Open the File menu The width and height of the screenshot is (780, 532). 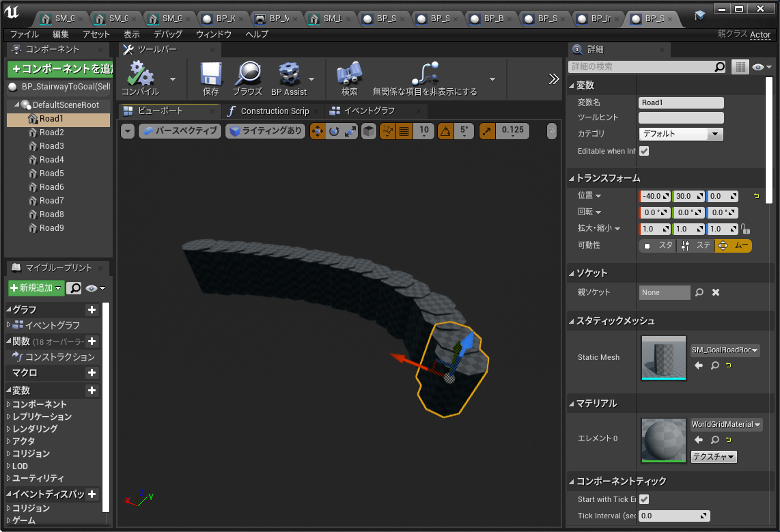tap(25, 34)
